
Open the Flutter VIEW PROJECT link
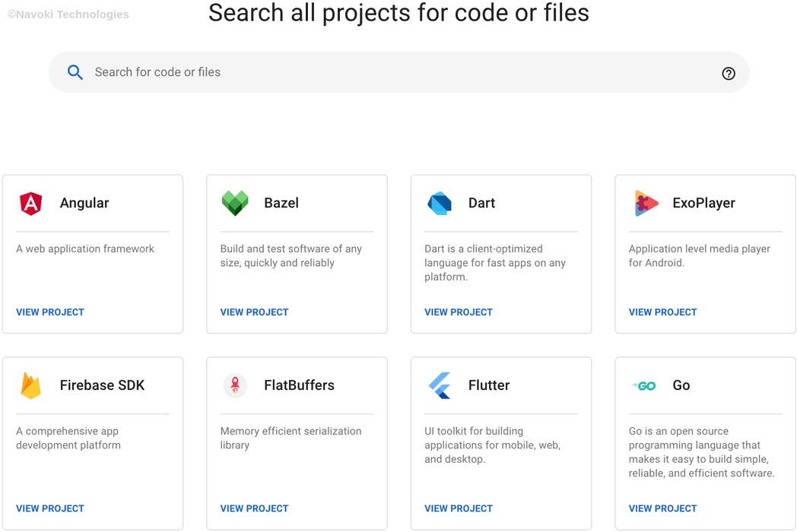[x=459, y=508]
